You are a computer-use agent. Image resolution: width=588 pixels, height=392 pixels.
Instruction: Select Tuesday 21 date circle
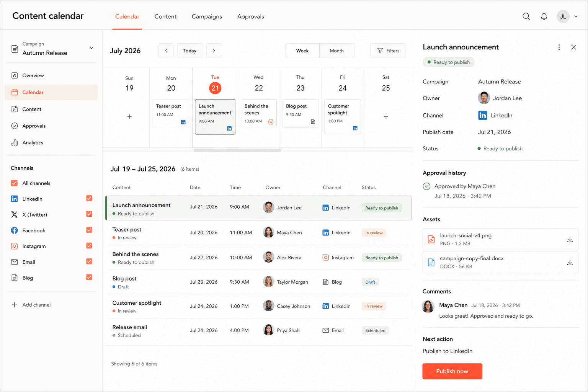tap(215, 88)
